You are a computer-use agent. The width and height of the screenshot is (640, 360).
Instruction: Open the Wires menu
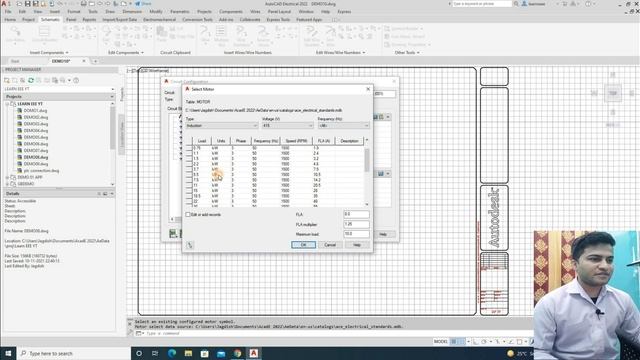255,11
